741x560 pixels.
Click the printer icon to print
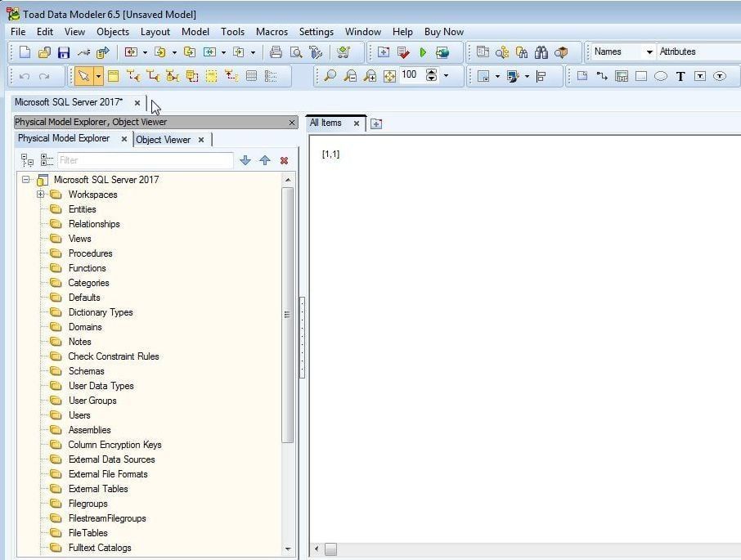[276, 52]
